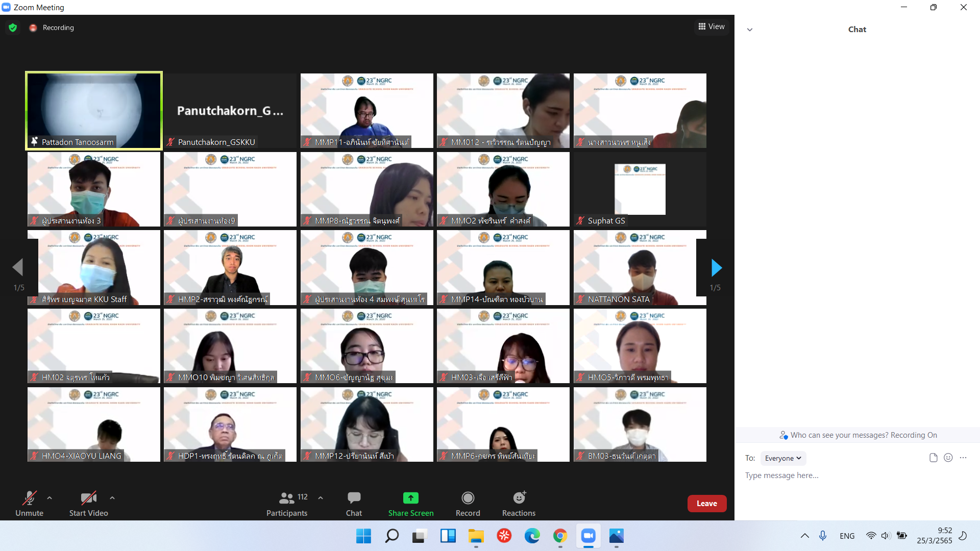This screenshot has height=551, width=980.
Task: Open the Chat panel from toolbar
Action: pos(354,498)
